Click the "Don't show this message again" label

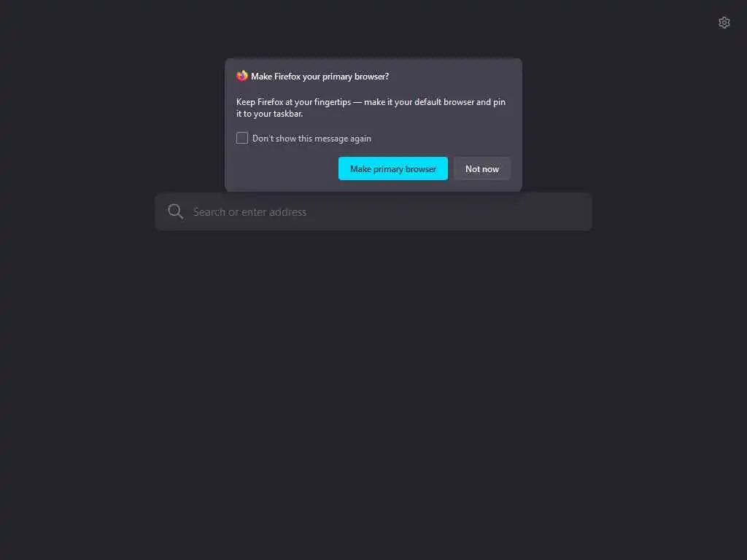coord(311,139)
